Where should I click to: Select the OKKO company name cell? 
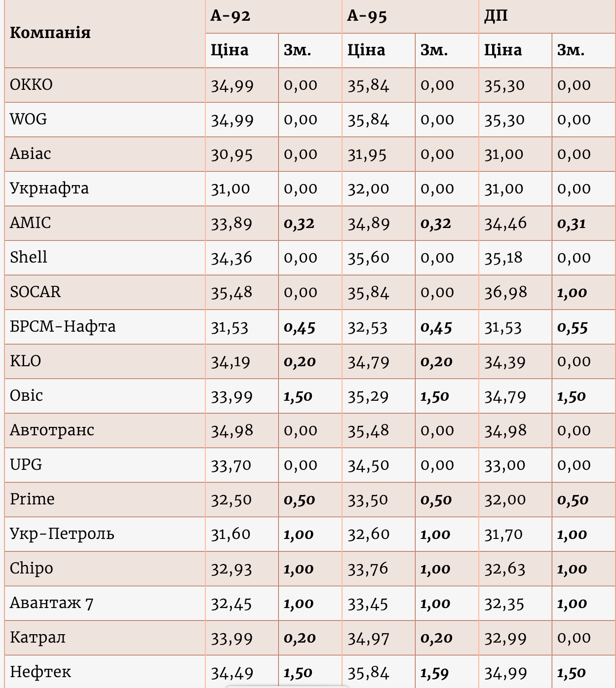point(31,85)
